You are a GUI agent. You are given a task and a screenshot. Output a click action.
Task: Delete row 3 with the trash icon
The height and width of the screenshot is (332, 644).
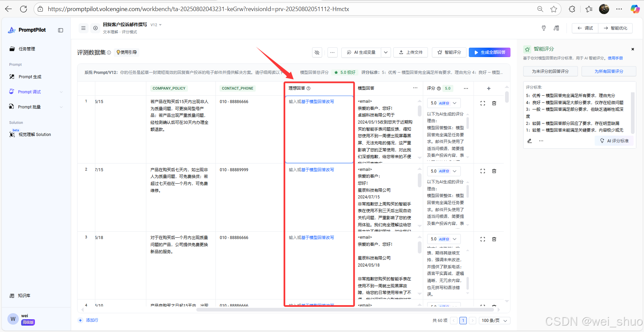click(494, 239)
